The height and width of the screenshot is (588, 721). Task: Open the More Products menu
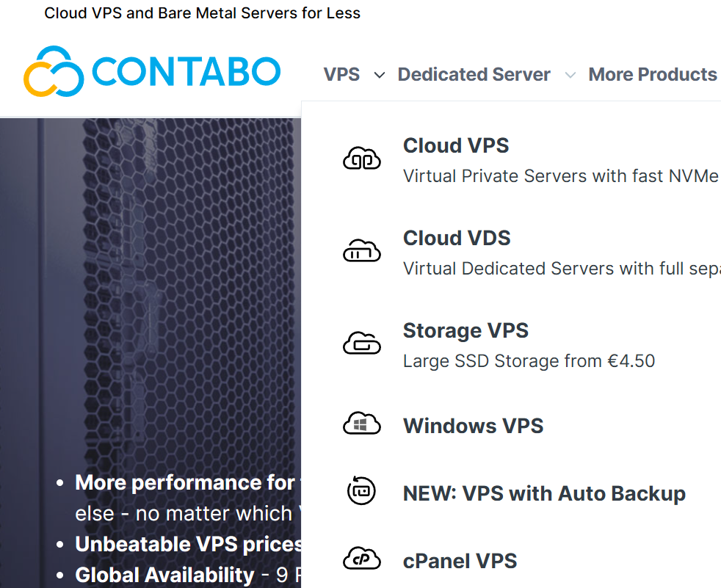pyautogui.click(x=653, y=74)
